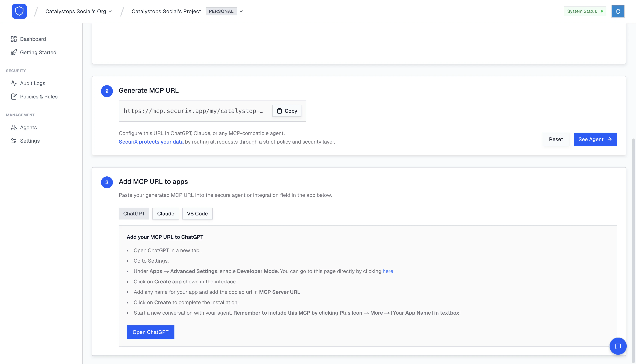Click the Getting Started rocket icon

pos(14,52)
